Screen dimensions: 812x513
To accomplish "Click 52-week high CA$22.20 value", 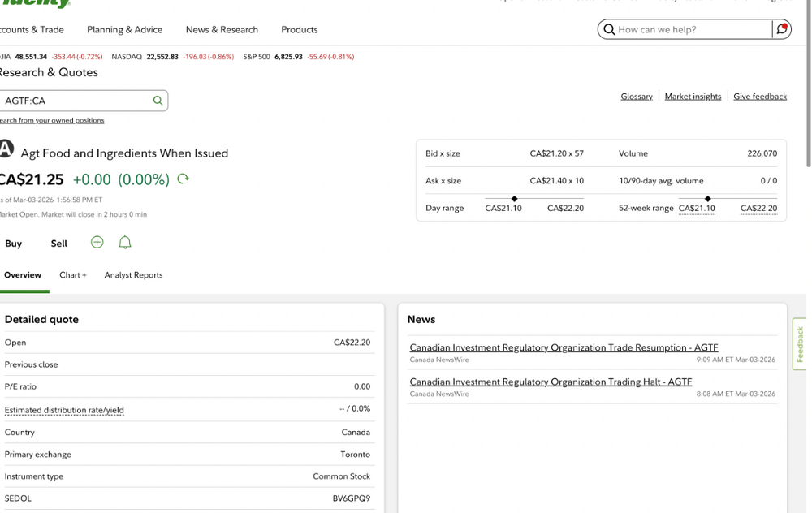I will (x=758, y=208).
